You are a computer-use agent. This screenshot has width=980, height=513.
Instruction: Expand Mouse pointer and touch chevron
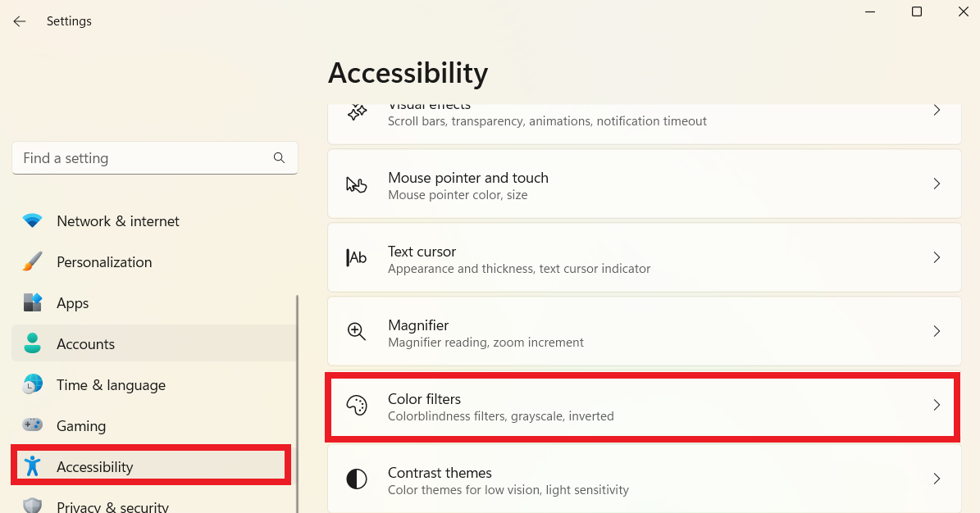coord(937,184)
